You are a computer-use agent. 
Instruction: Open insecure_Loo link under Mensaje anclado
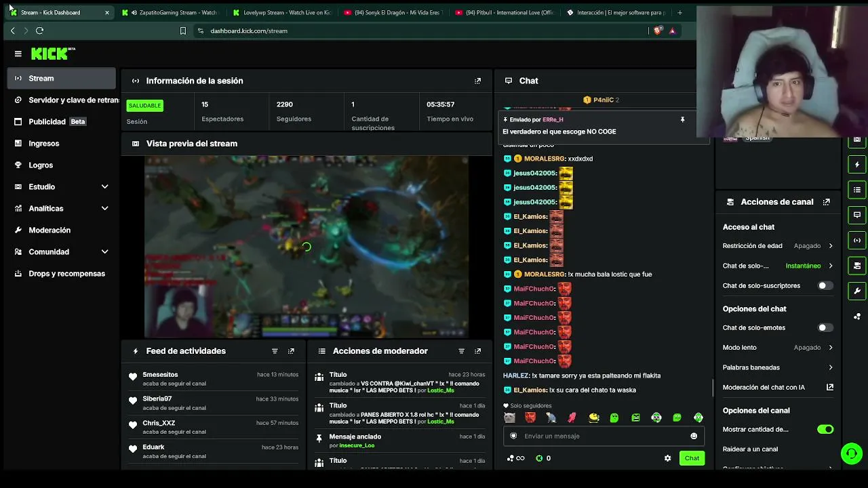357,445
